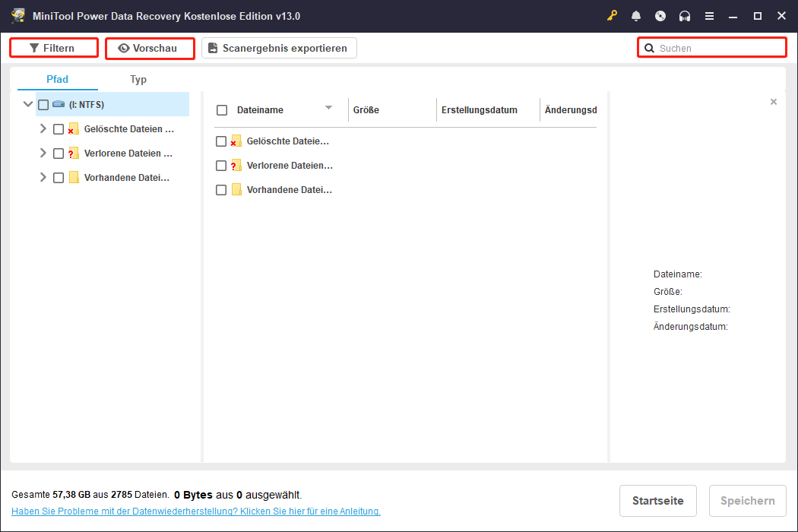The height and width of the screenshot is (532, 798).
Task: Check Gelöschte Dateien checkbox in file list
Action: (x=221, y=141)
